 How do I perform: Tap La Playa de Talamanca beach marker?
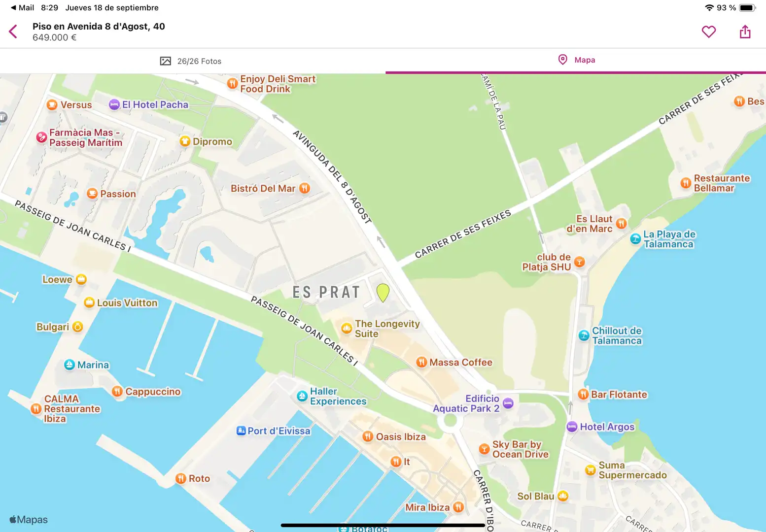point(636,239)
